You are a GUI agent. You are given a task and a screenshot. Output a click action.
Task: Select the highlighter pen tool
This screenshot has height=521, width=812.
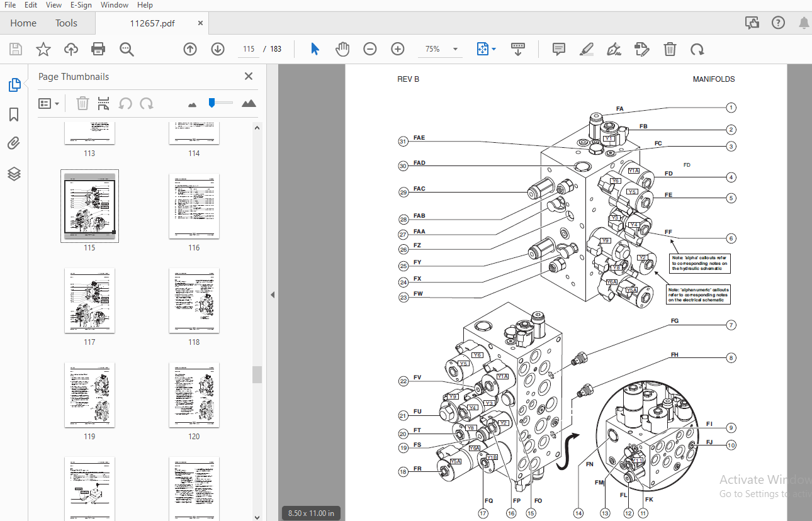587,49
